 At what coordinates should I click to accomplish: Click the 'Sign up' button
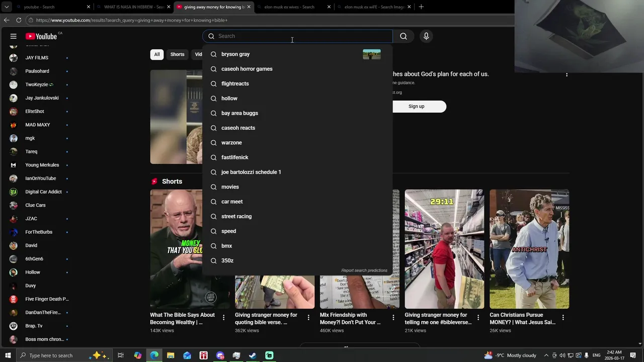point(416,106)
